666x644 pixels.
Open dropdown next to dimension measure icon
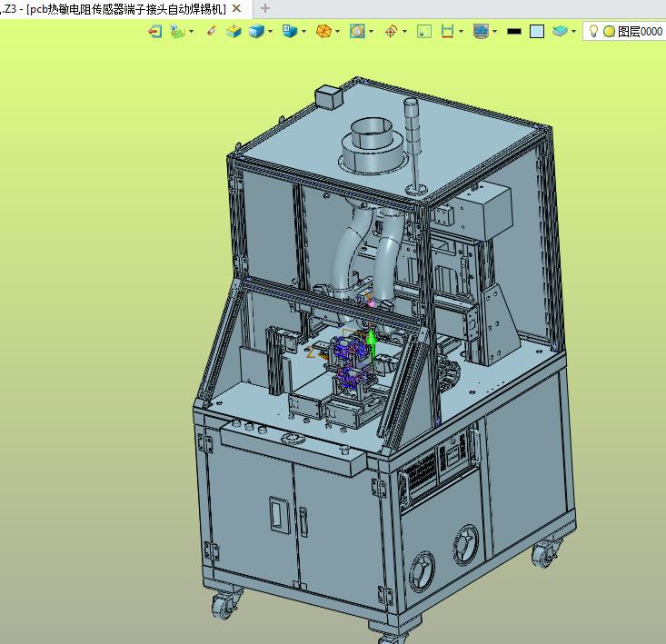click(462, 32)
